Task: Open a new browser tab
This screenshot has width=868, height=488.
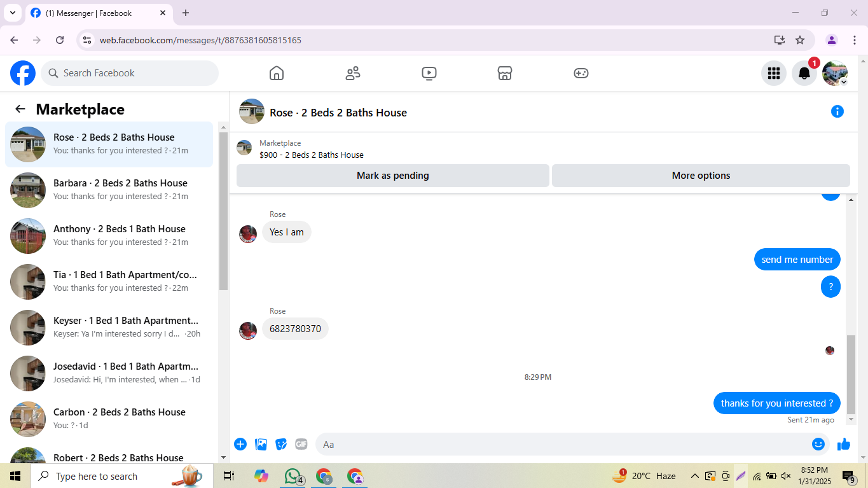Action: (x=186, y=13)
